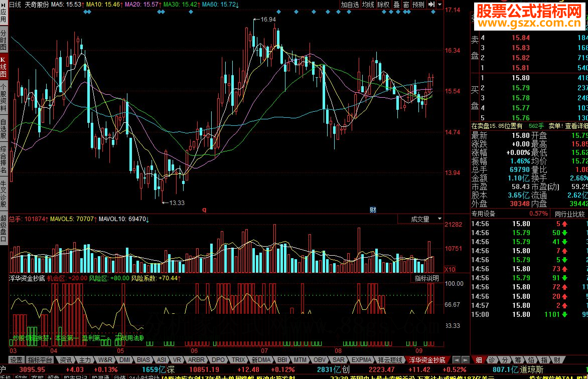The width and height of the screenshot is (588, 379).
Task: Click 卖单!查看详细 order detail link
Action: 568,126
